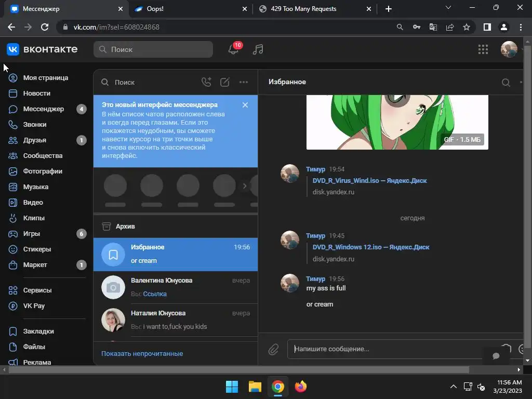This screenshot has height=399, width=532.
Task: Click the Звонки phone icon in sidebar
Action: 13,125
